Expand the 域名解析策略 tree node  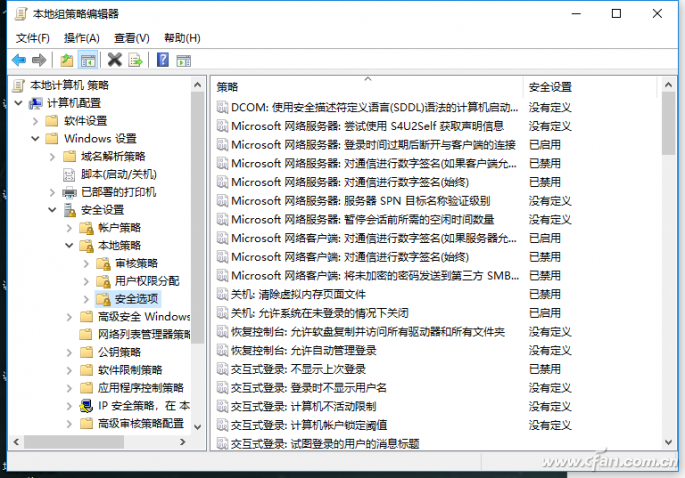(x=52, y=156)
